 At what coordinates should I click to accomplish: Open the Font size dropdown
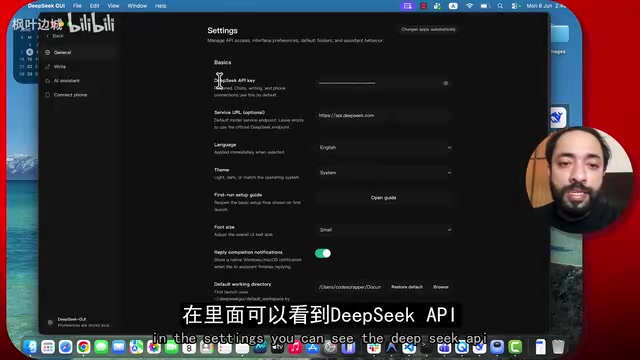[385, 230]
